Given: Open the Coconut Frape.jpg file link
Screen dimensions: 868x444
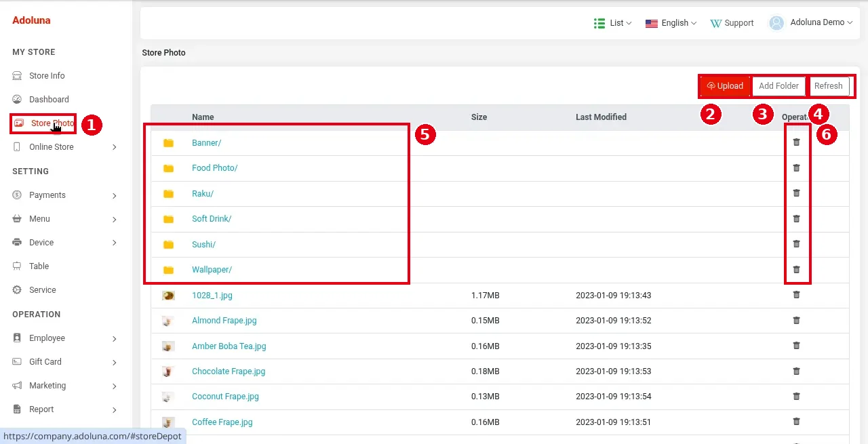Looking at the screenshot, I should click(x=225, y=397).
